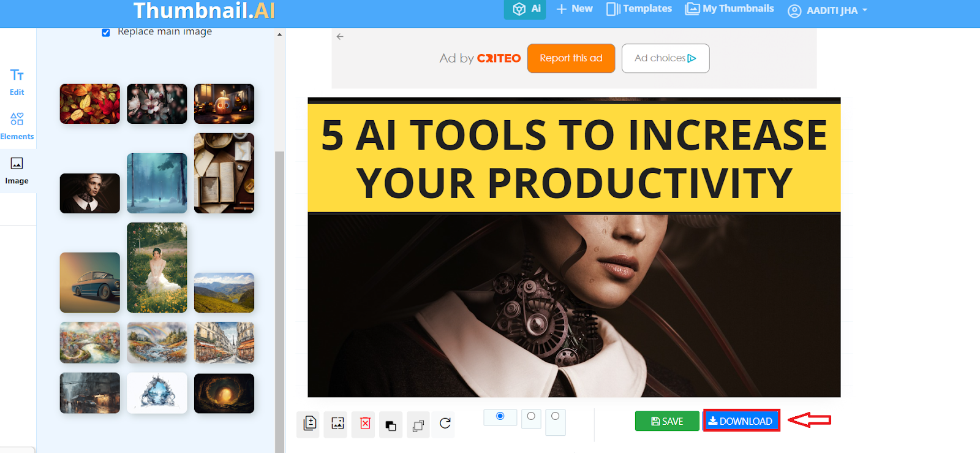
Task: Open the AI tab in top navigation
Action: coord(525,9)
